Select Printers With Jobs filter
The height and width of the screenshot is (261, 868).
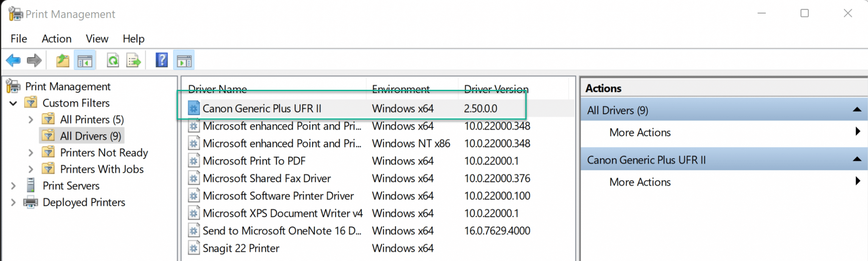tap(102, 169)
